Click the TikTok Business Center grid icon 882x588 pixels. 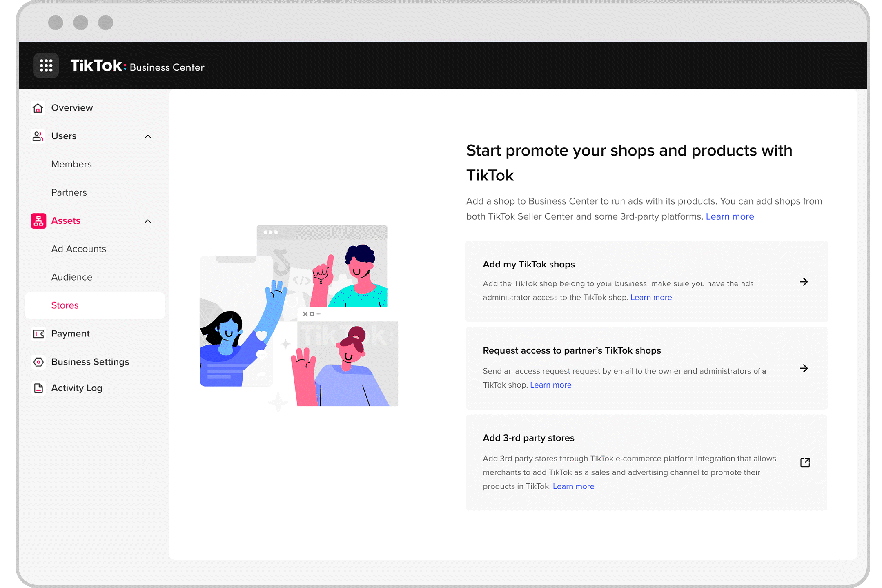point(46,65)
